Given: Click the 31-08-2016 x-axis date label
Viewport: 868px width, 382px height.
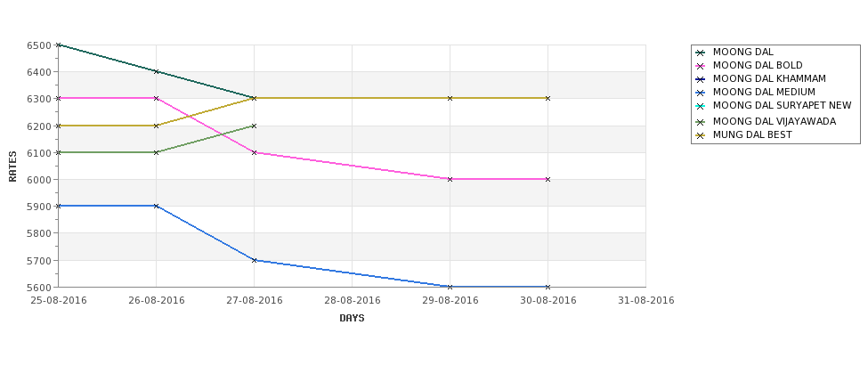Looking at the screenshot, I should click(x=646, y=301).
